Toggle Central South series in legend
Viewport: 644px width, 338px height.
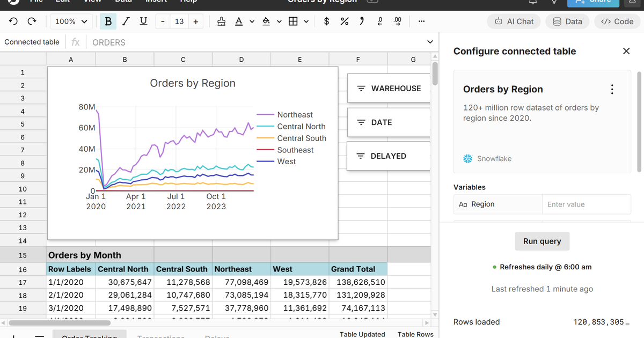291,138
